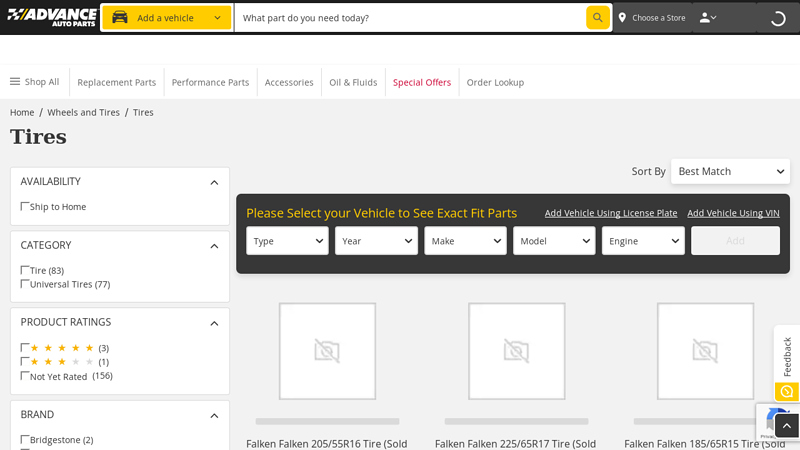This screenshot has height=450, width=800.
Task: Open the Feedback side tab
Action: (787, 356)
